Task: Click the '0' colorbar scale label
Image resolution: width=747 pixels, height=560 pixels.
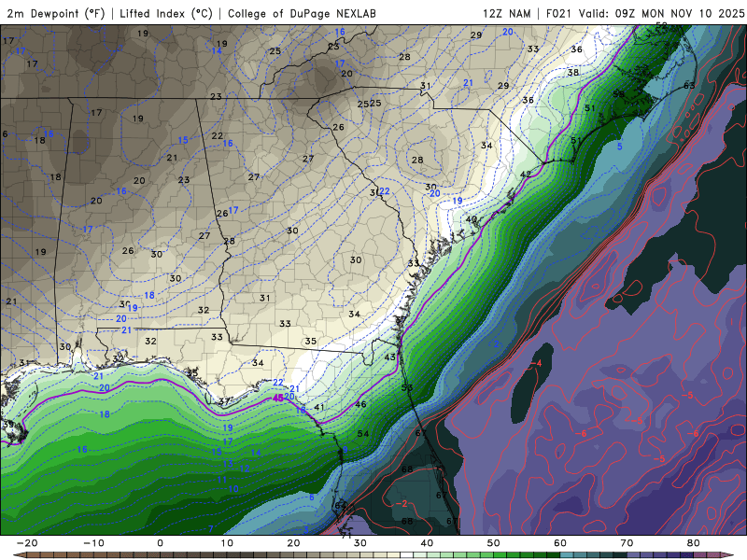Action: point(160,543)
